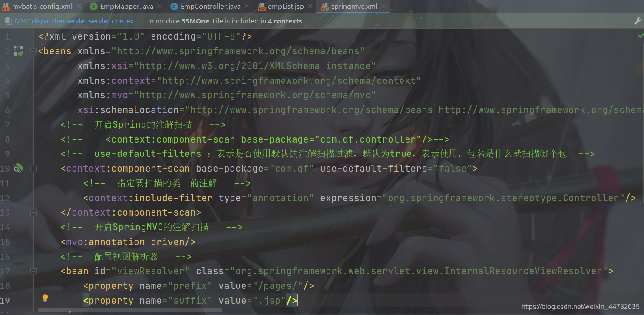
Task: Click the springmvc.xml file tab icon
Action: (x=325, y=7)
